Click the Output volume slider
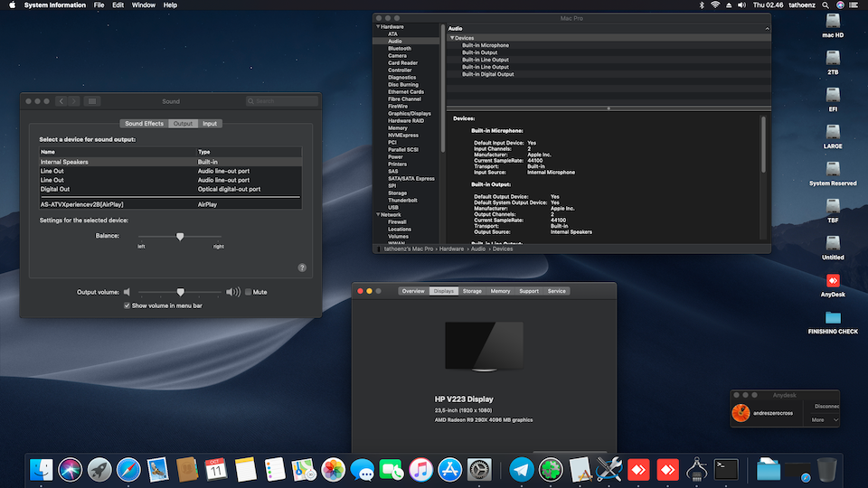 click(x=180, y=292)
